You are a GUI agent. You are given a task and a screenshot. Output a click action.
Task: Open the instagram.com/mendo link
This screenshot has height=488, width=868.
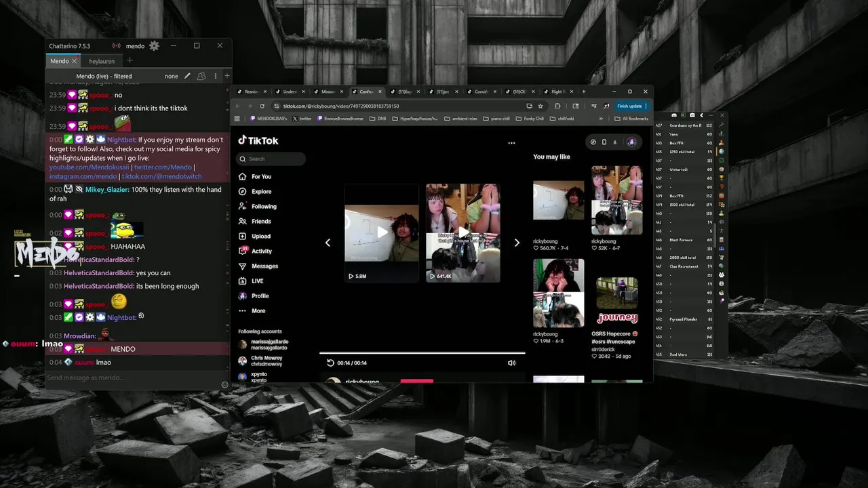point(83,176)
